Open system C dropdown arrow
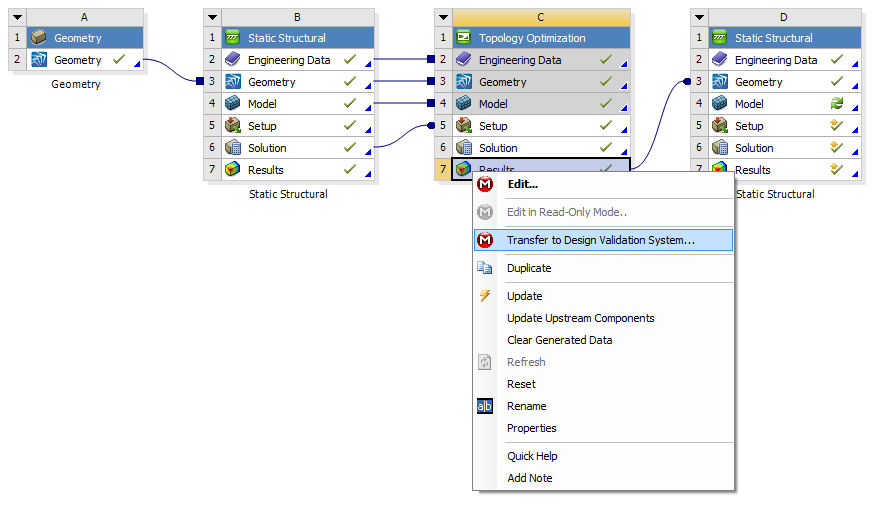Image resolution: width=888 pixels, height=516 pixels. click(x=443, y=17)
